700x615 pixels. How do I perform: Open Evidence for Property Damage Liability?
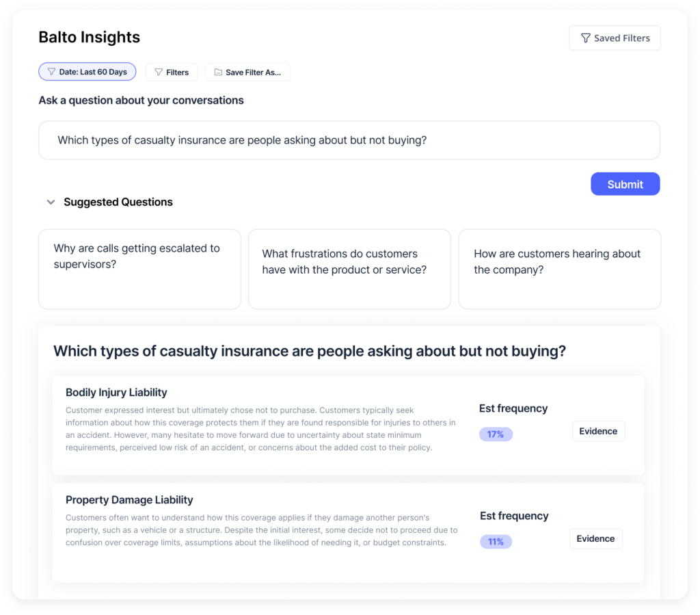pos(595,539)
